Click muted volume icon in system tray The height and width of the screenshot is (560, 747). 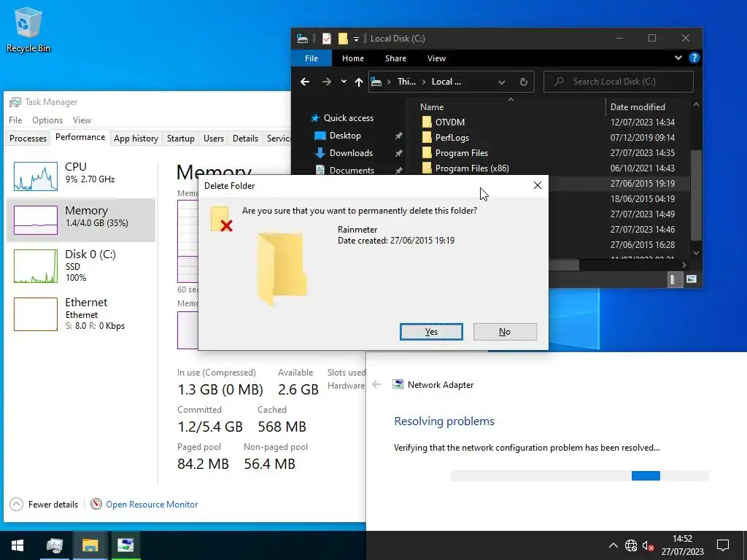tap(648, 545)
